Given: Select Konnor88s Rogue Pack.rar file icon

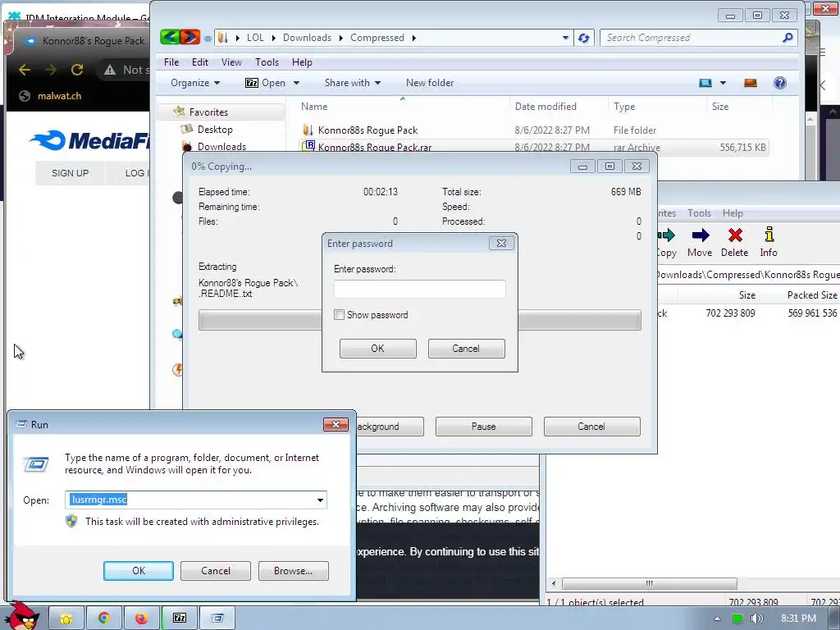Looking at the screenshot, I should 308,146.
